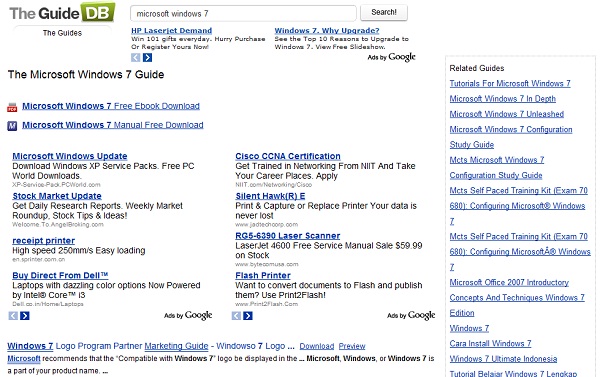600x377 pixels.
Task: Open Windows 7. Why Upgrade? ad link
Action: (327, 30)
